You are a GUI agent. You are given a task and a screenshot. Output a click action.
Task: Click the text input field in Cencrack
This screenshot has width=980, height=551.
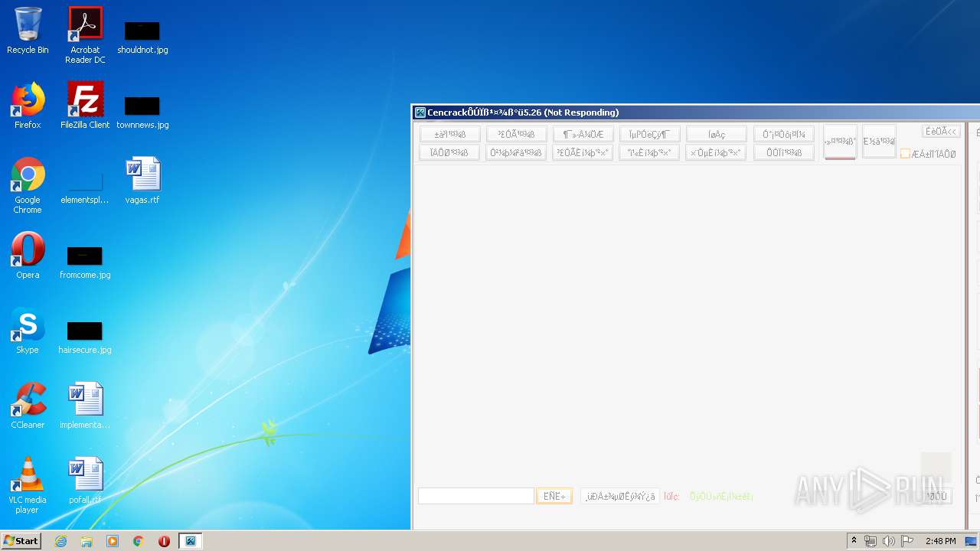point(475,496)
